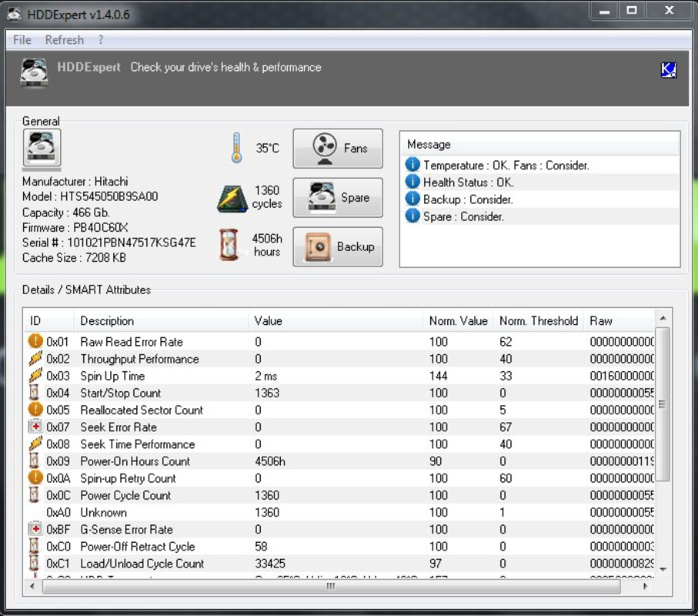This screenshot has height=616, width=698.
Task: Click the power cycles lightning icon
Action: coord(232,199)
